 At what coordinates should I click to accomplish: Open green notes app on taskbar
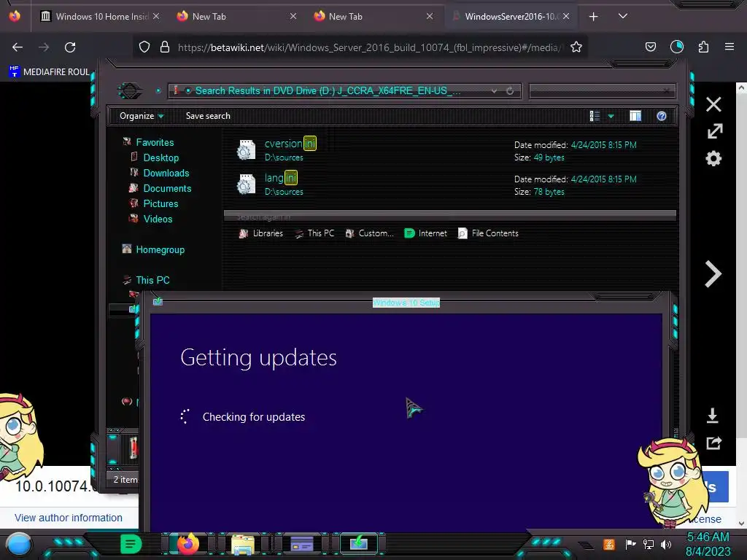[131, 543]
